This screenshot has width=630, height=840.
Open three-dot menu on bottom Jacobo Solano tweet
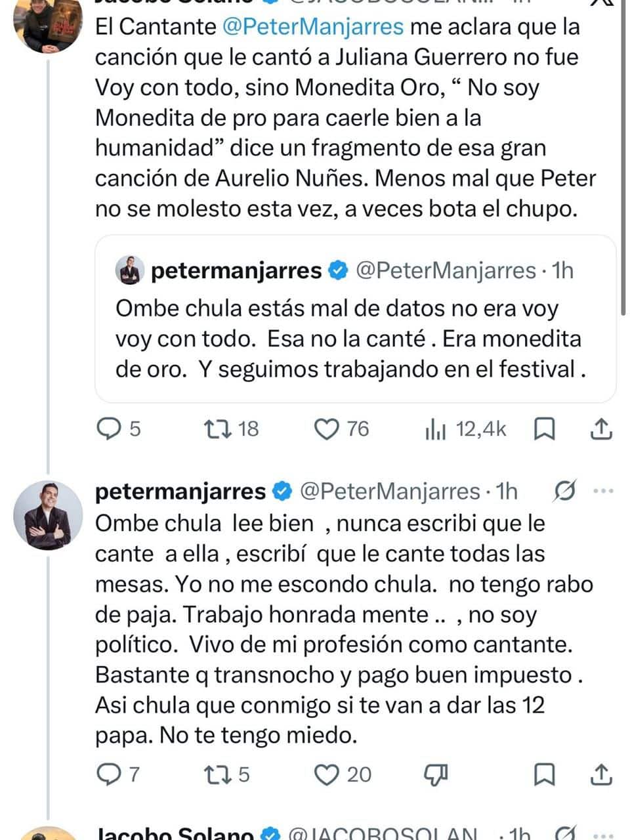[603, 834]
